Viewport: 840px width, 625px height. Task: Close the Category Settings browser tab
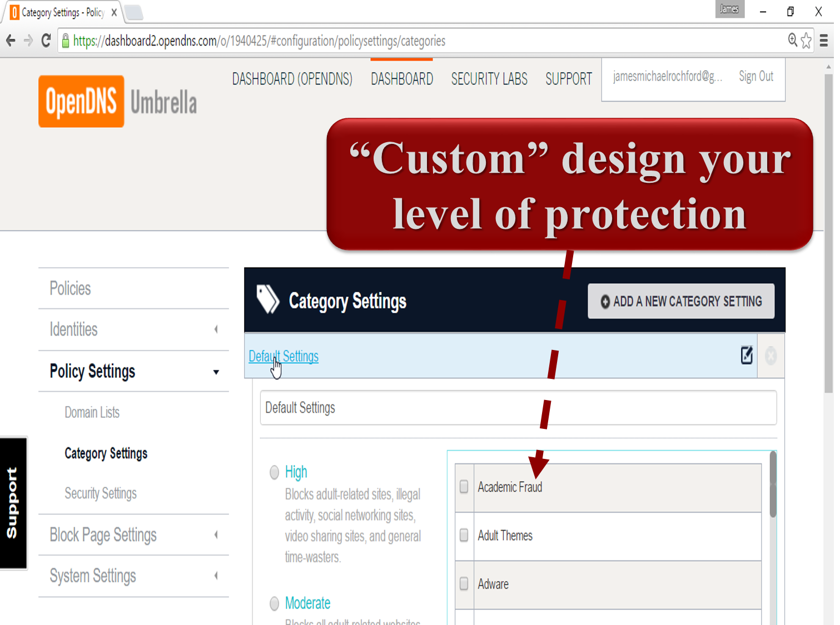point(114,12)
